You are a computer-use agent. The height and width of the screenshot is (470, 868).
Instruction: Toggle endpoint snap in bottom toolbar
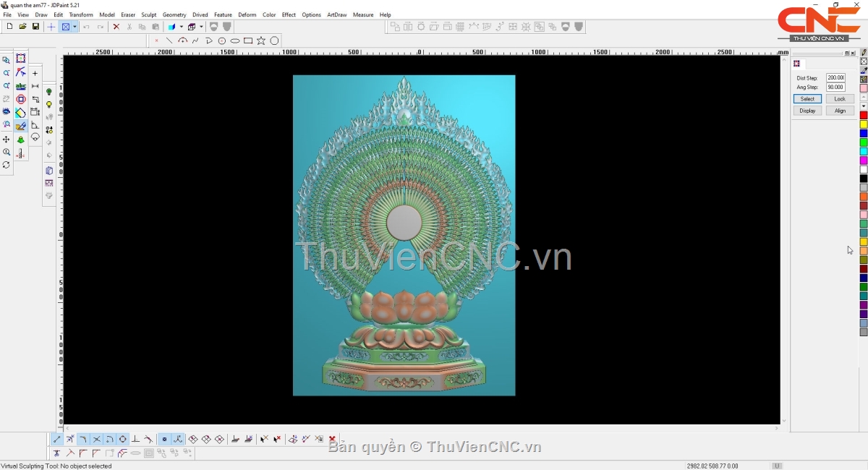tap(57, 439)
